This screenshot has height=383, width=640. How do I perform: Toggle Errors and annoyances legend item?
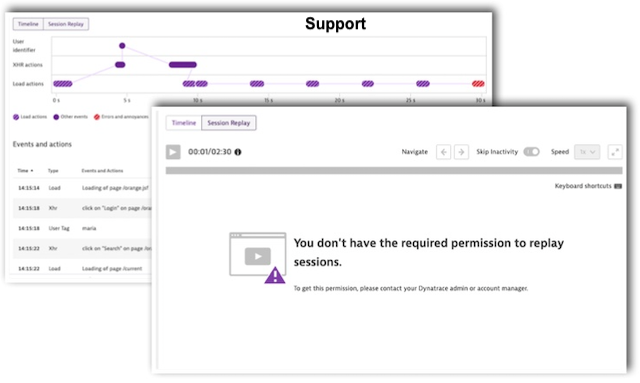tap(121, 117)
